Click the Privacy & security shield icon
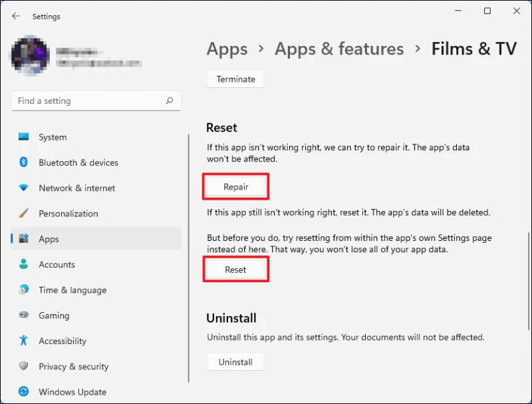The image size is (532, 404). [24, 366]
